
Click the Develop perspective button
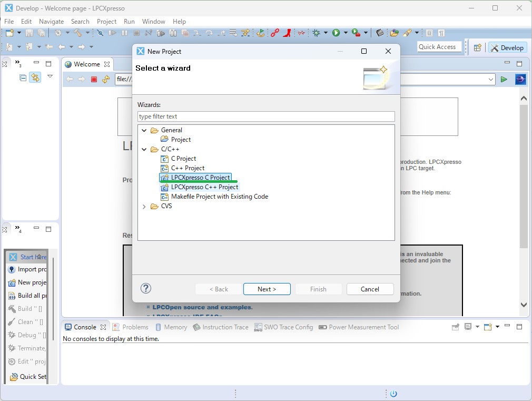(x=507, y=47)
